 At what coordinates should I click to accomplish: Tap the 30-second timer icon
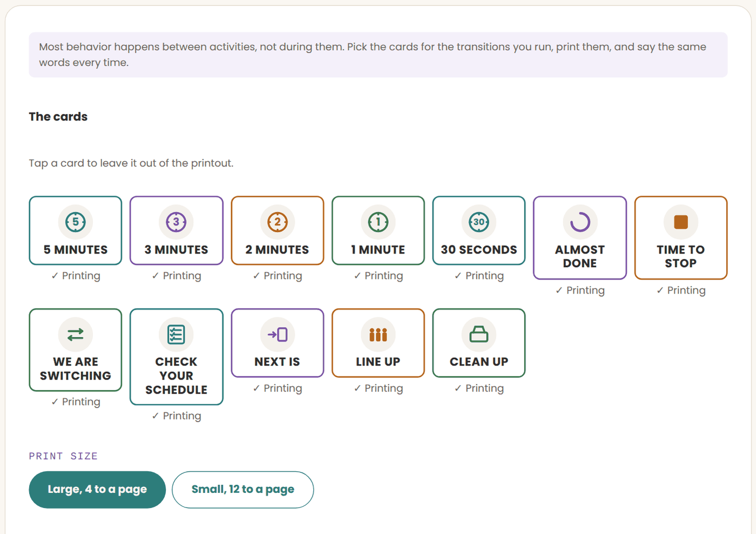pos(479,222)
